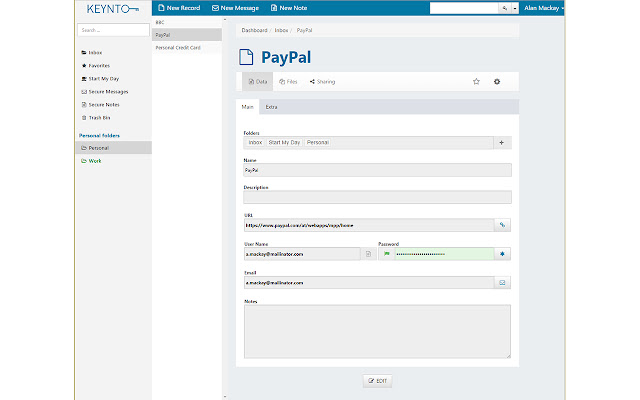Go to Dashboard via breadcrumb

click(x=254, y=30)
